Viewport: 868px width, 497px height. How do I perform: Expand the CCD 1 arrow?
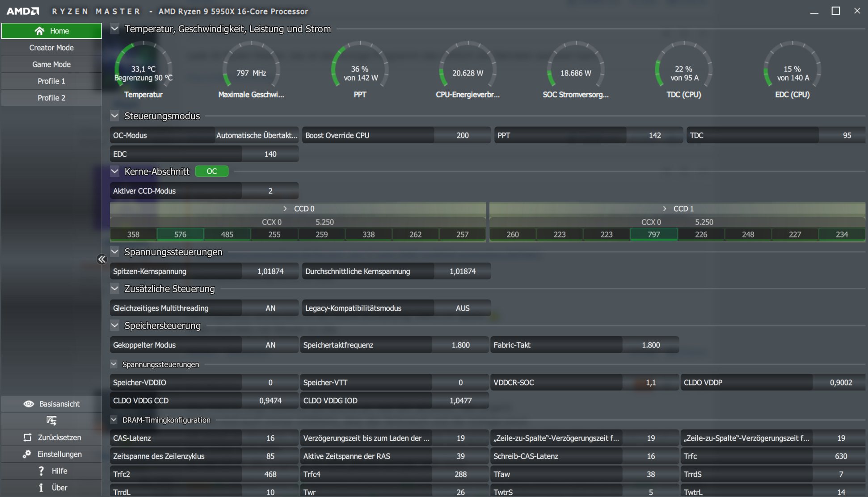pyautogui.click(x=665, y=209)
